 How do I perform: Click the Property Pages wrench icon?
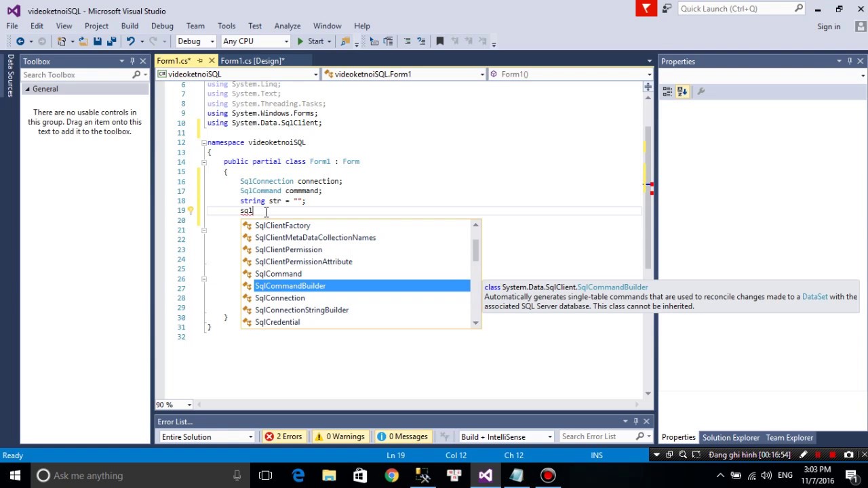click(x=701, y=91)
